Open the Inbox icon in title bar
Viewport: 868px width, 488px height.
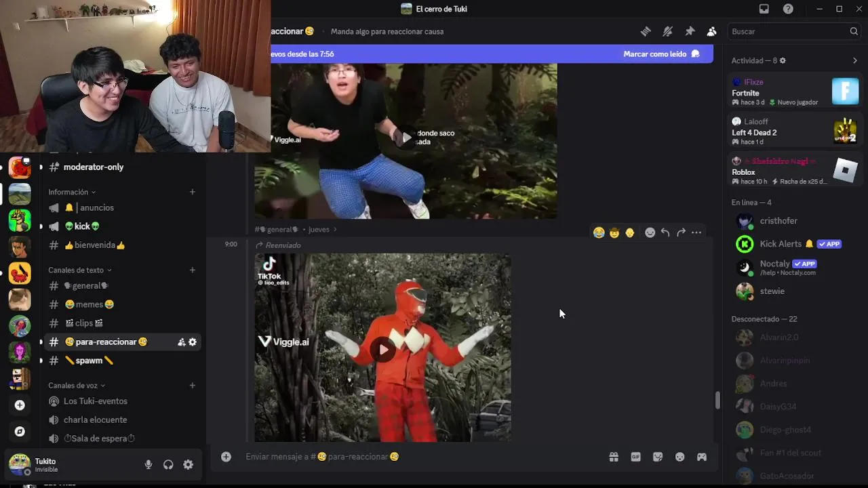(764, 9)
